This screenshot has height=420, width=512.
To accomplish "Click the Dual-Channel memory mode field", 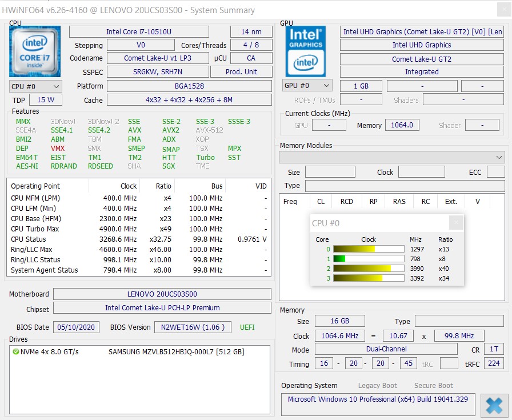I will pos(386,349).
